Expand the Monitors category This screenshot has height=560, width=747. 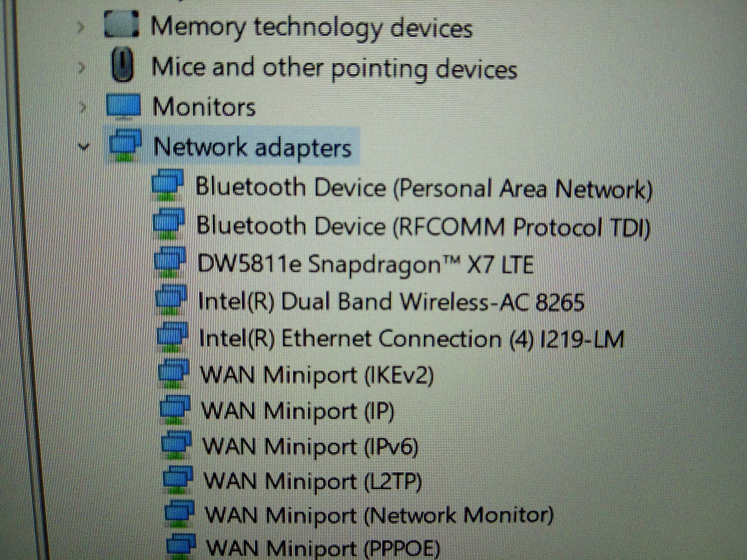coord(81,107)
